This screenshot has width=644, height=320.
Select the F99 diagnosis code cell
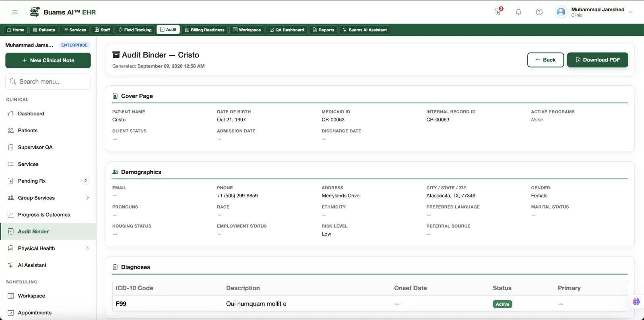[x=121, y=304]
